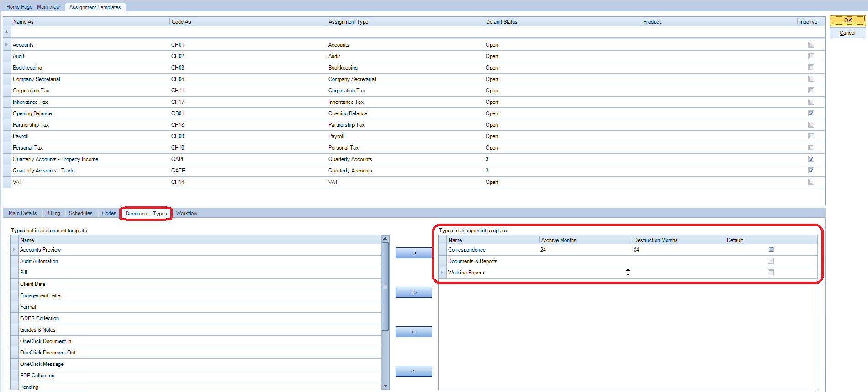Click the scroll down arrow of types list
The image size is (868, 392).
[x=385, y=386]
